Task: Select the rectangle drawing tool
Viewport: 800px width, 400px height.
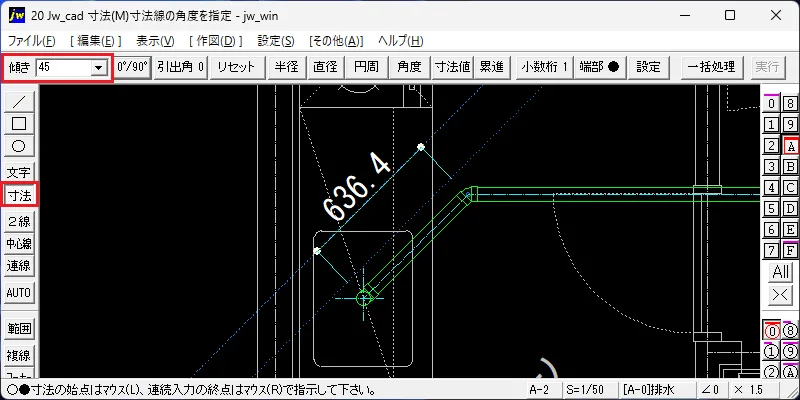Action: (19, 123)
